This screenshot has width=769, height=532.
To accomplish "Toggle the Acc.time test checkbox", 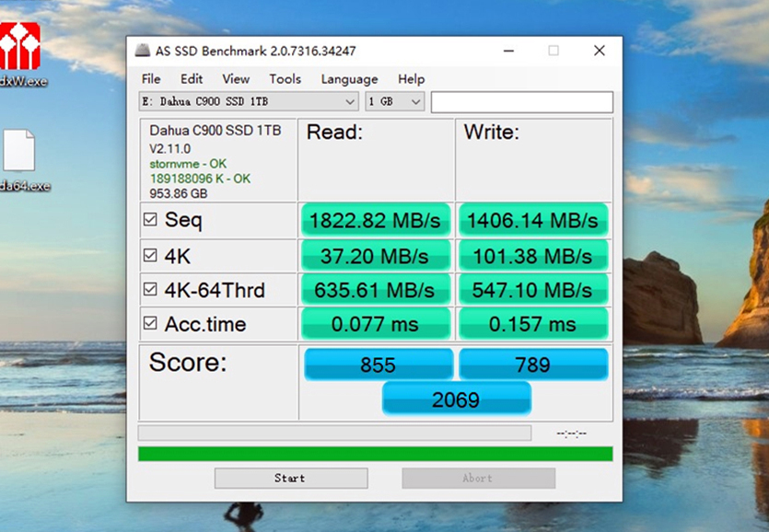I will click(150, 324).
